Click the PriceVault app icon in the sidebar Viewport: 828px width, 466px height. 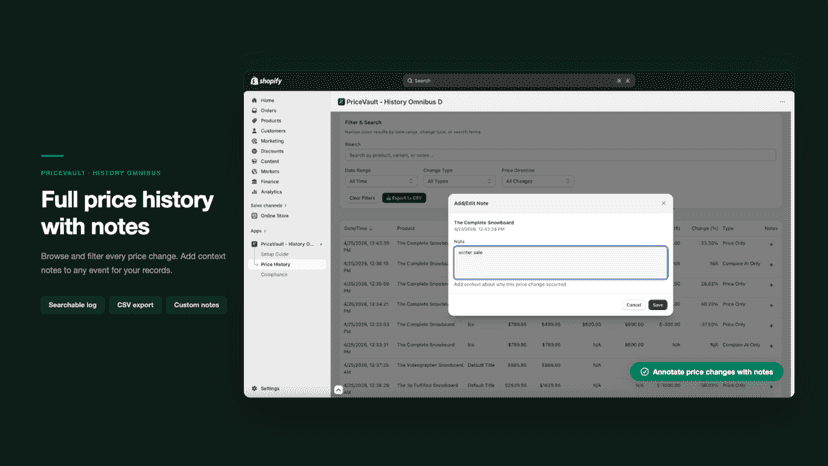click(255, 244)
